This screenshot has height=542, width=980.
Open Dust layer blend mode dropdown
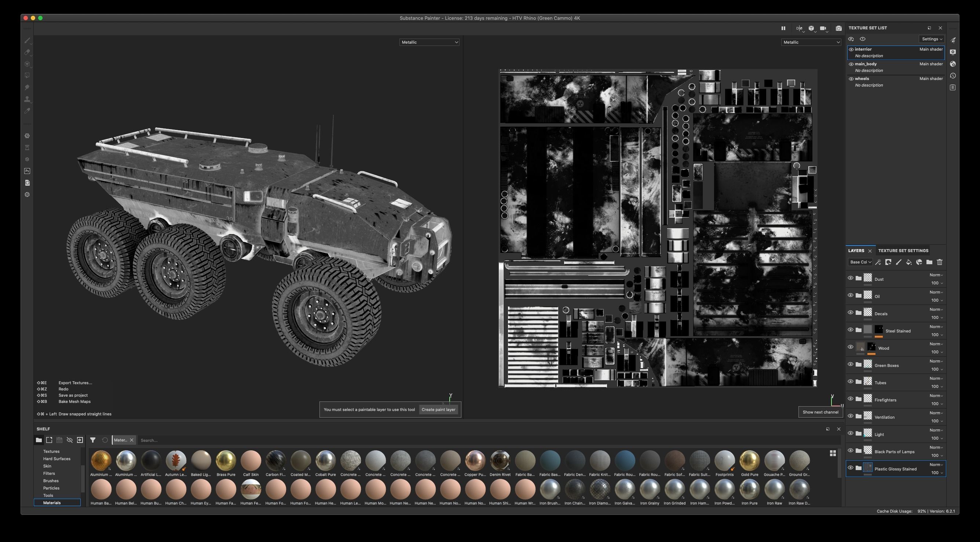pyautogui.click(x=936, y=275)
